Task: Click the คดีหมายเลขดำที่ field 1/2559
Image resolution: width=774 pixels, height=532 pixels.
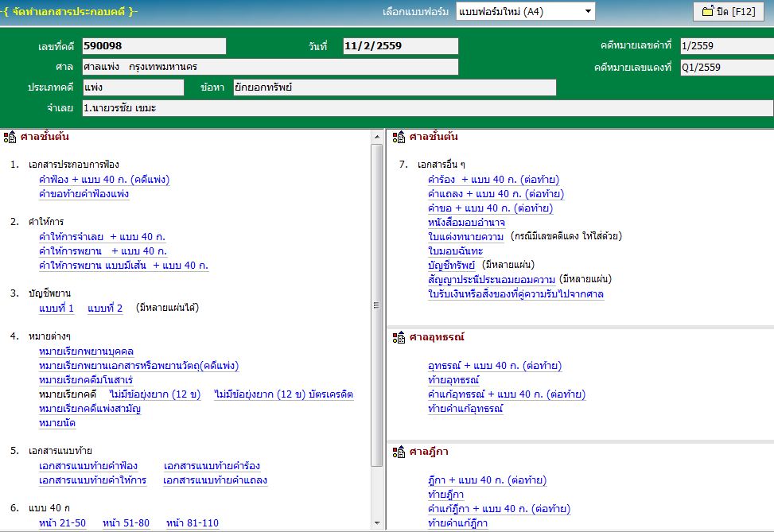Action: click(726, 46)
